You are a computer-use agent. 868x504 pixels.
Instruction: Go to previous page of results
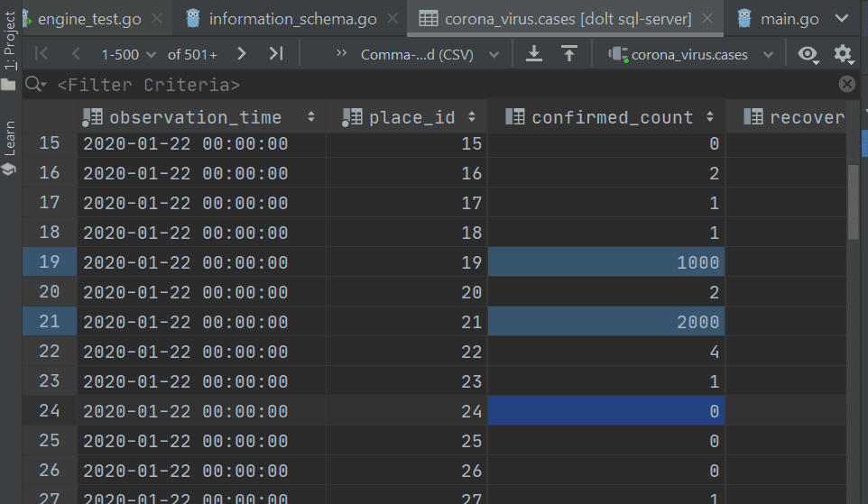tap(76, 54)
